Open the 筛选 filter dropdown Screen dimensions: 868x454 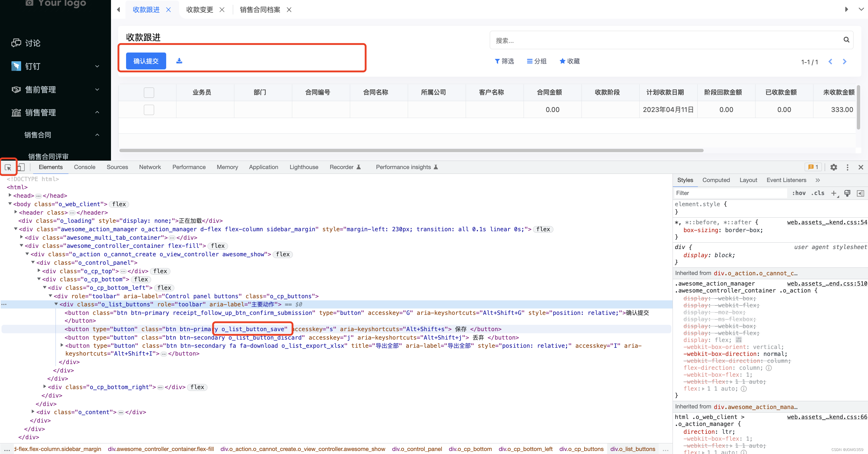(x=504, y=61)
